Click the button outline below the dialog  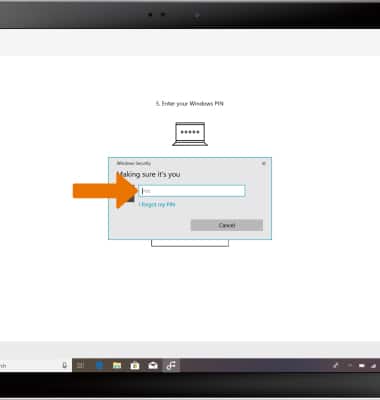pyautogui.click(x=190, y=243)
